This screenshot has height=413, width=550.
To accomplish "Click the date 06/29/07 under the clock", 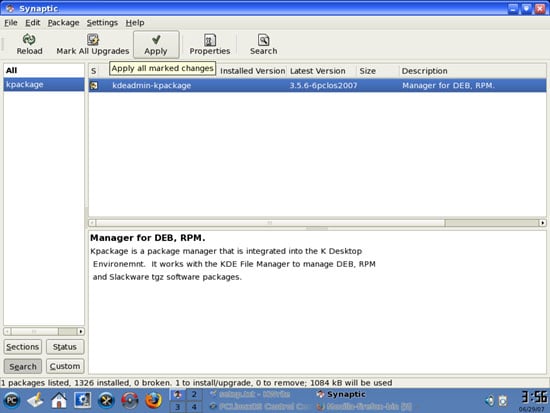I will pos(532,409).
